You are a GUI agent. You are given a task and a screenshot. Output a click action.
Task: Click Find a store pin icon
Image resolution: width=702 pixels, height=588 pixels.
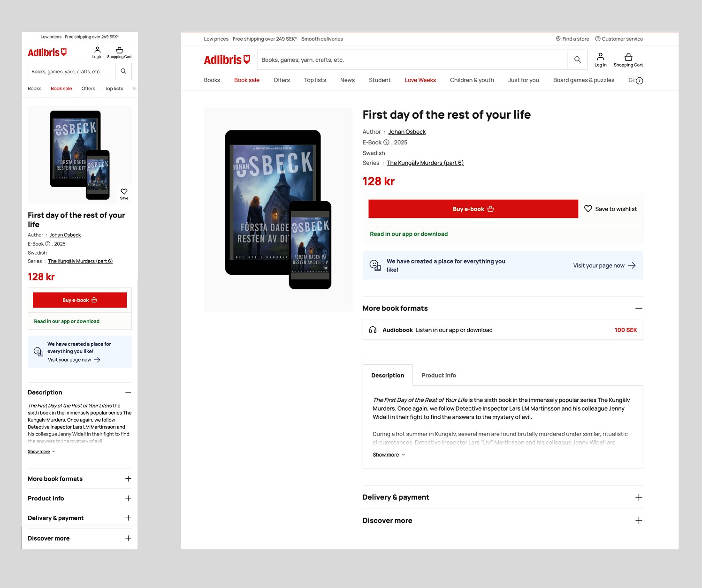558,39
